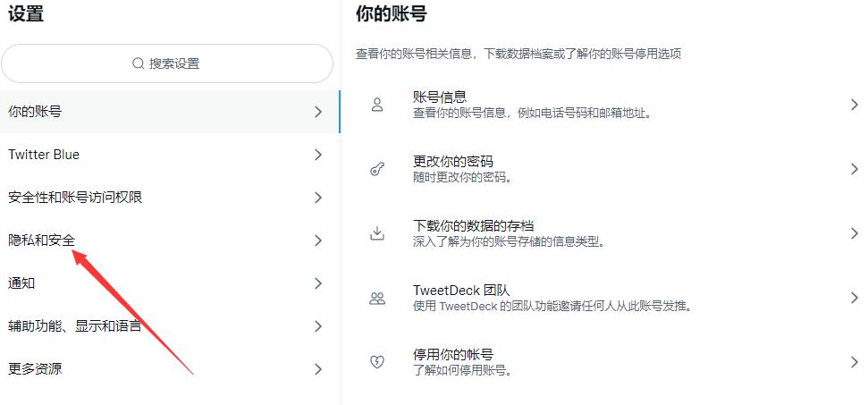Click the text 深入了解为你的账号存储的信息类型。
Image resolution: width=868 pixels, height=405 pixels.
click(510, 241)
